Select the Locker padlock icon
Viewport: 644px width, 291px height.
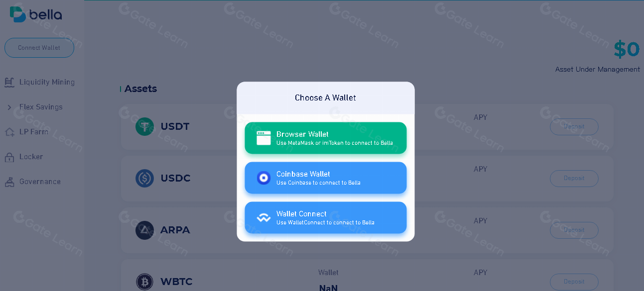[9, 156]
